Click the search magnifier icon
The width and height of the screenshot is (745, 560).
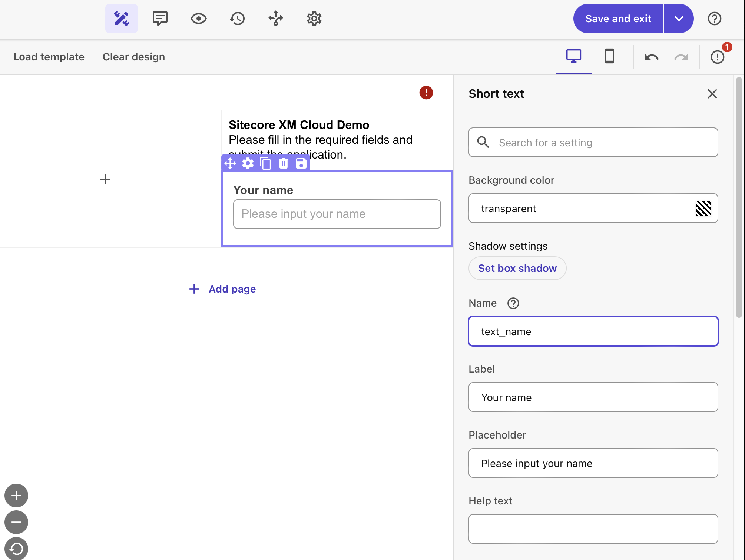483,142
